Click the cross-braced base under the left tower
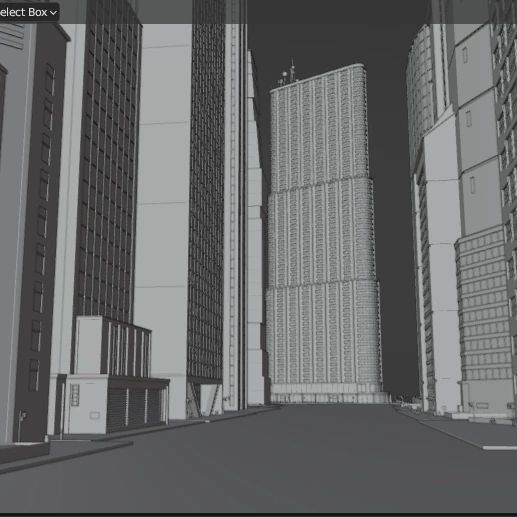The width and height of the screenshot is (517, 517). point(204,399)
